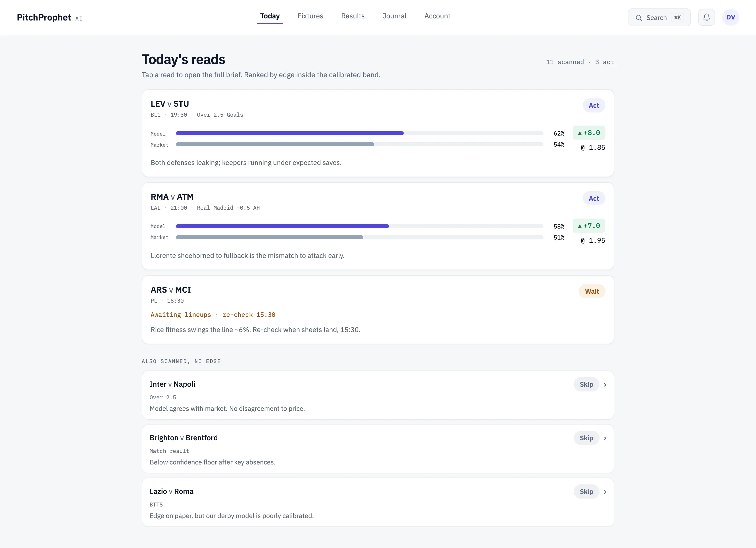Click the '@ 1.95' odds value

[593, 240]
